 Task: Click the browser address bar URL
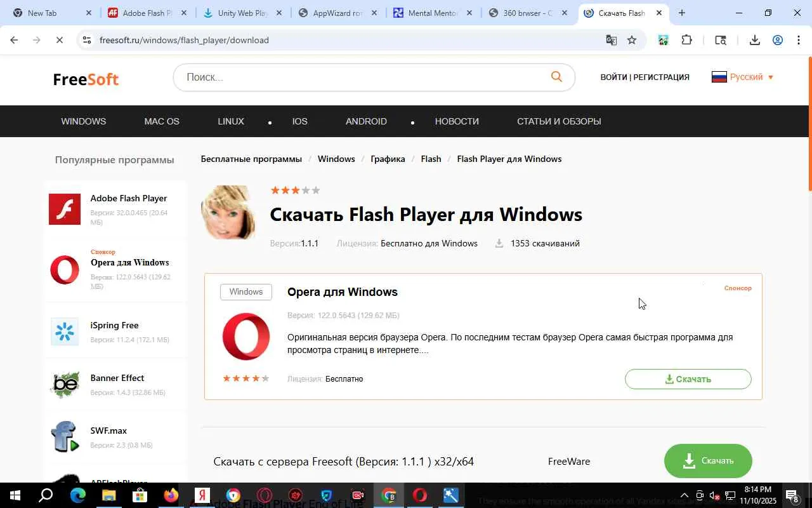point(184,40)
